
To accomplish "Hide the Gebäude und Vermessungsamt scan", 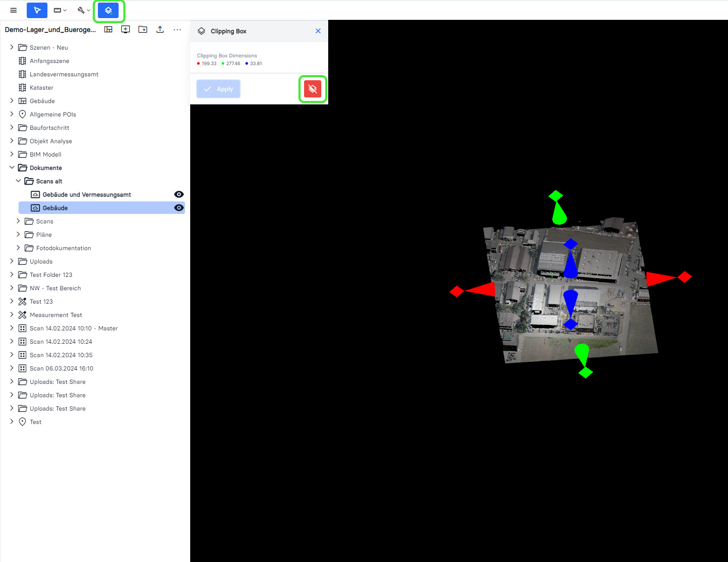I will [x=179, y=195].
